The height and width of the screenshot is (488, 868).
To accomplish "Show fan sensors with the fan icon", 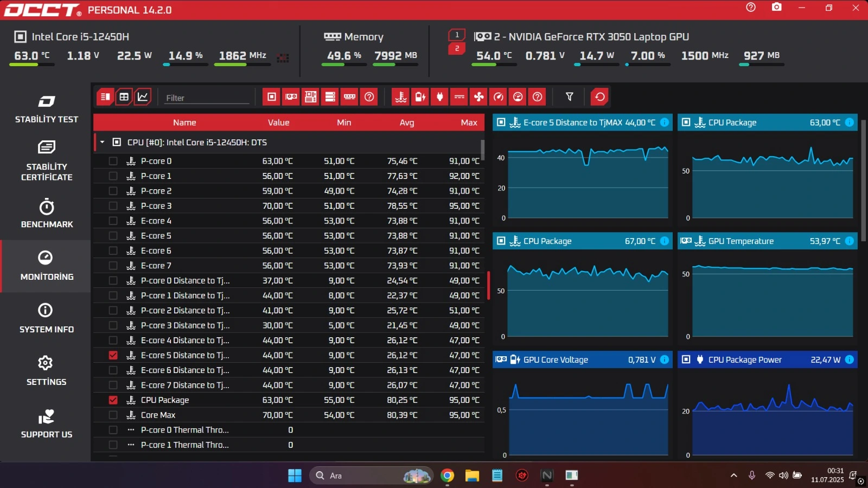I will (479, 97).
